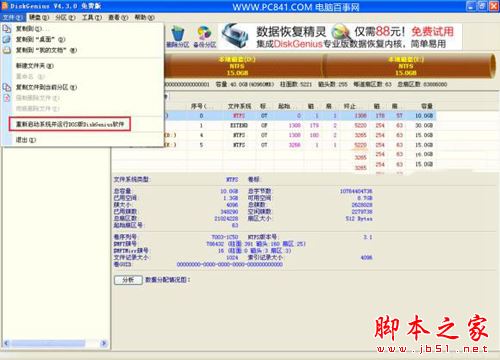This screenshot has width=500, height=360.
Task: Click the 数据分配情况图 label
Action: pyautogui.click(x=168, y=280)
